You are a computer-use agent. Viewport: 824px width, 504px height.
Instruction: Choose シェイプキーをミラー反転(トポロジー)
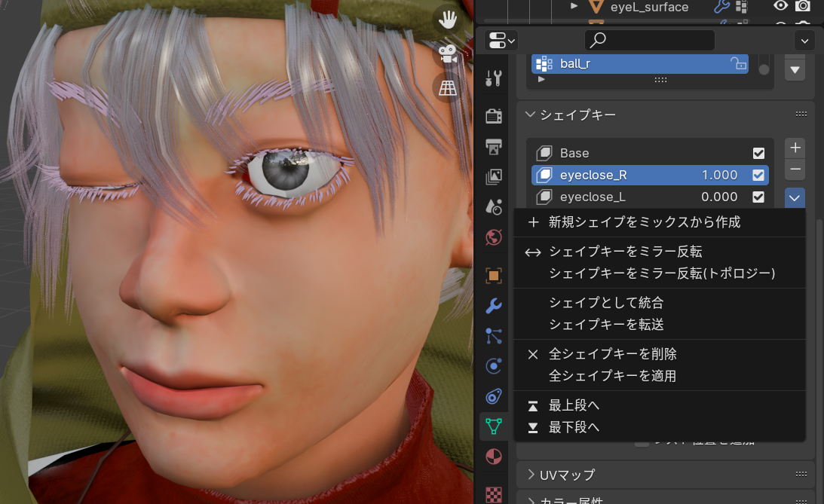[660, 273]
